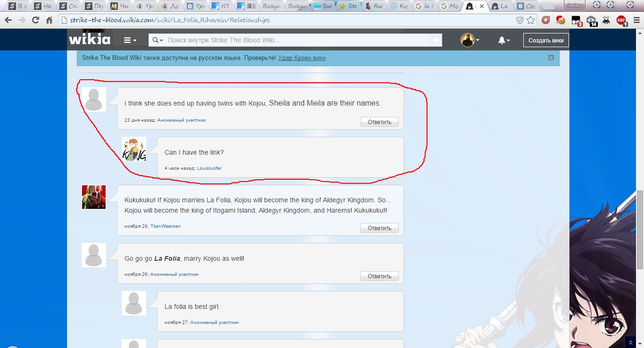644x348 pixels.
Task: Click the browser reload button
Action: (x=35, y=20)
